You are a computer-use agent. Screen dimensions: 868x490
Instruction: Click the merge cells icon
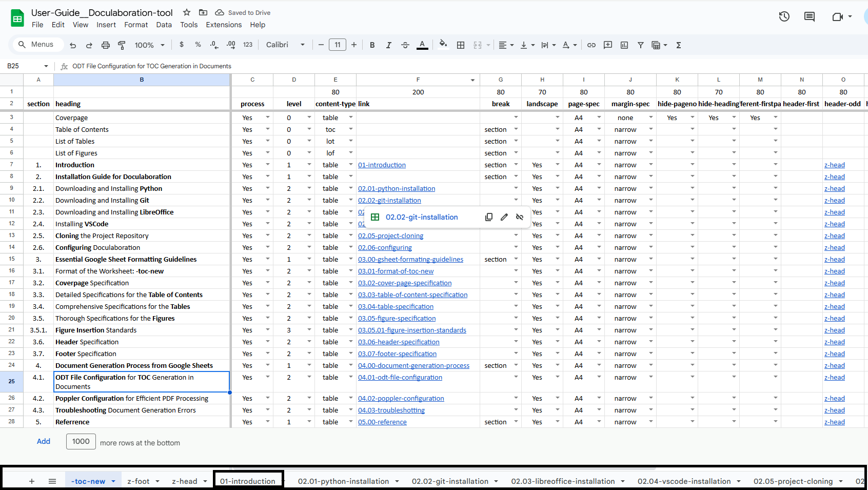[478, 45]
